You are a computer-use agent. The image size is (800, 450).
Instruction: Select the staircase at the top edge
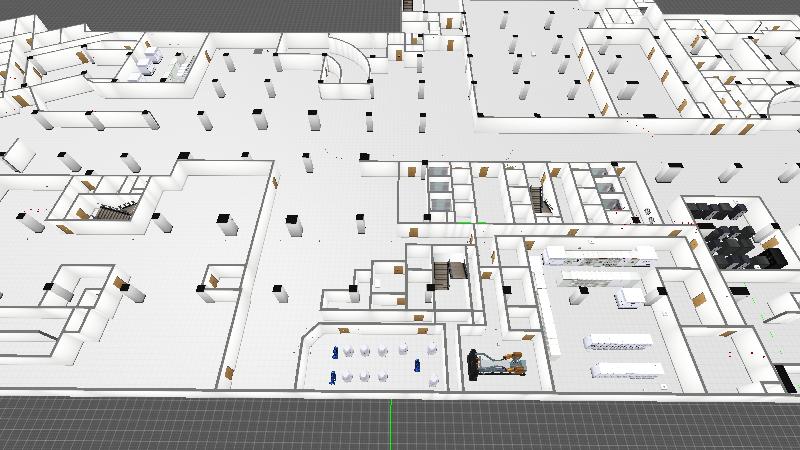pos(408,5)
